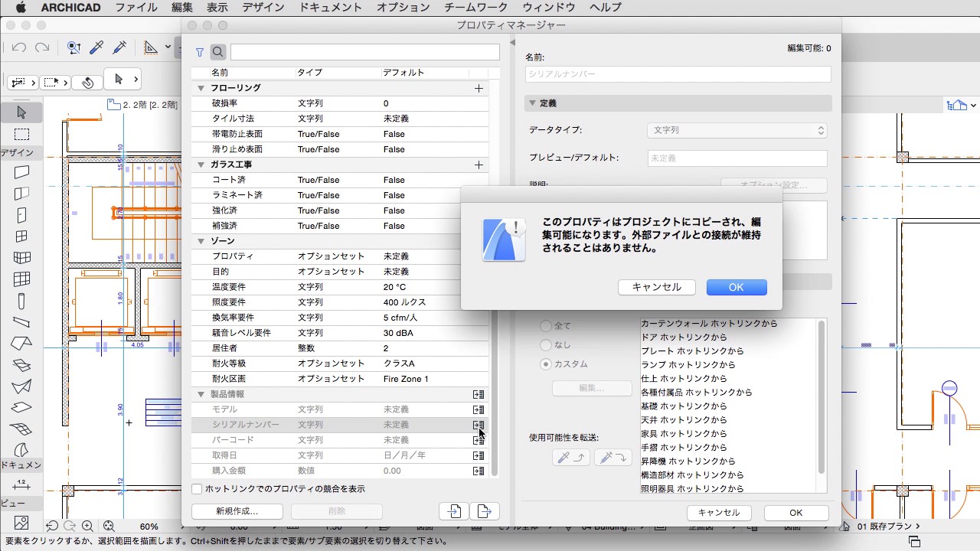Click the Redo arrow in top toolbar

click(x=42, y=47)
